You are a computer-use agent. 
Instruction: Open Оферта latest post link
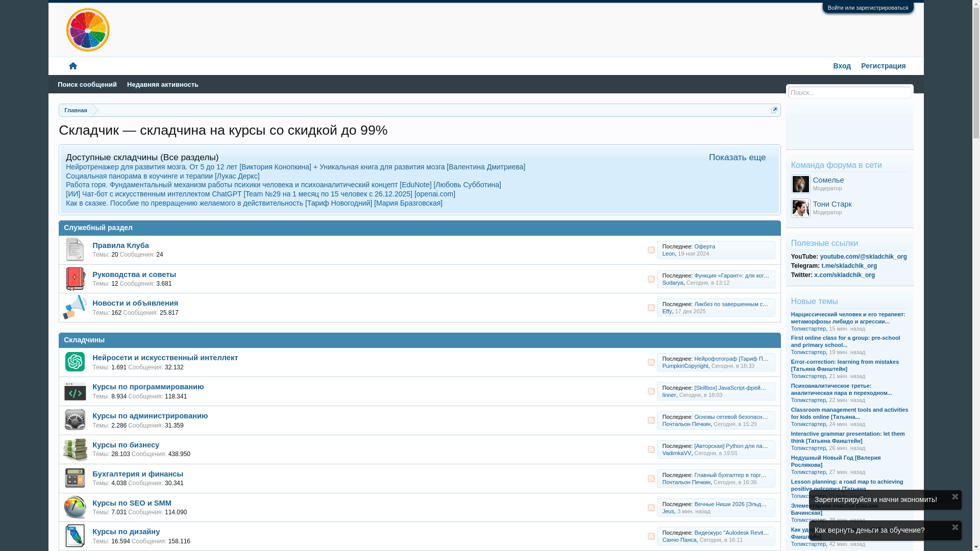tap(704, 246)
